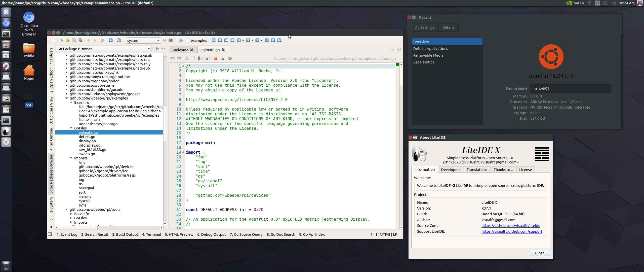Open the 4: Terminal bottom tab
Viewport: 644px width, 272px height.
[x=151, y=234]
